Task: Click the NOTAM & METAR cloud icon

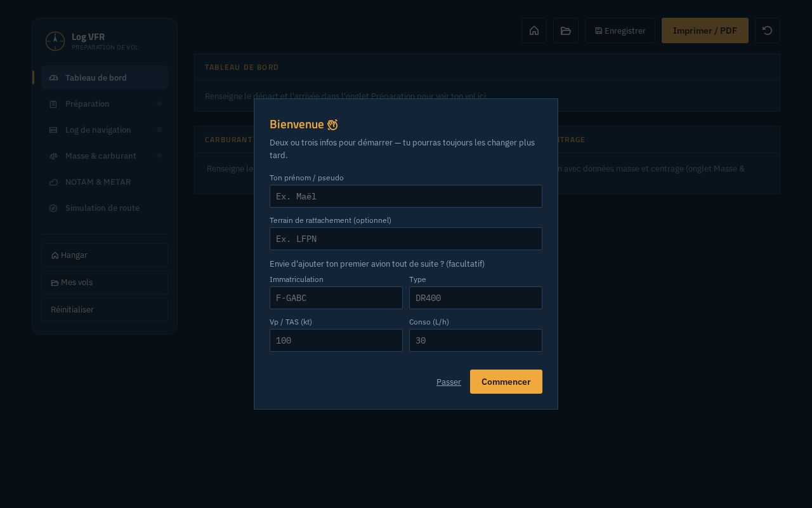Action: 53,182
